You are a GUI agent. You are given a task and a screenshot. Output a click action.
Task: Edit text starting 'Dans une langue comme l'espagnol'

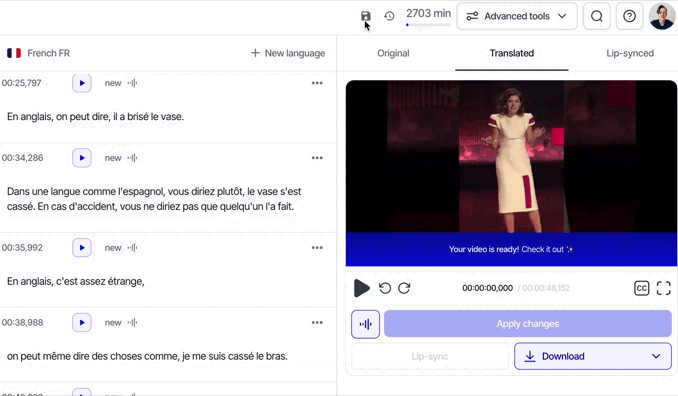pos(154,199)
